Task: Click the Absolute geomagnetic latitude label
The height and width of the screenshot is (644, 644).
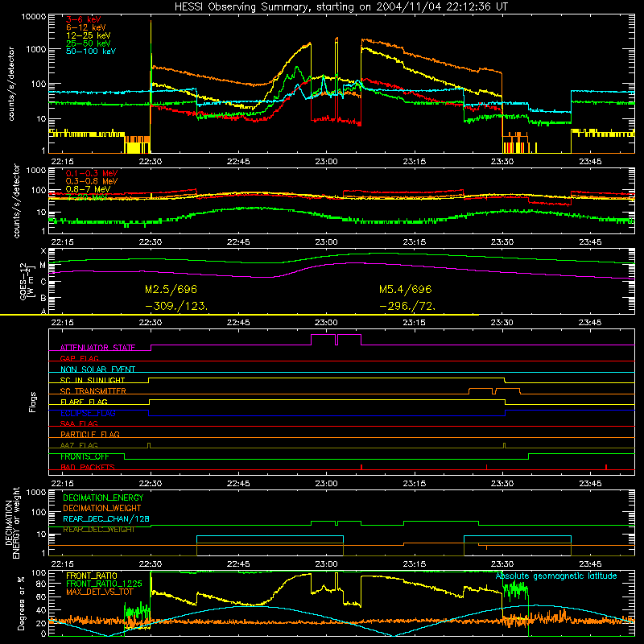Action: pos(556,576)
